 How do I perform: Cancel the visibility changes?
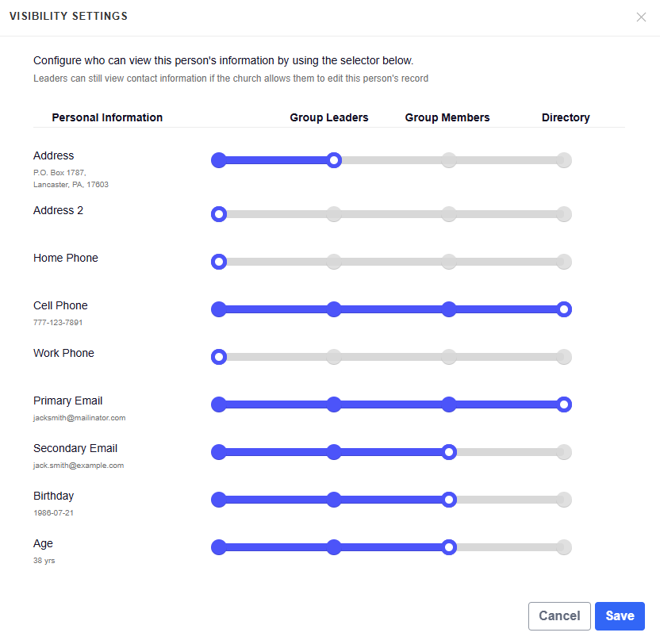(x=559, y=616)
